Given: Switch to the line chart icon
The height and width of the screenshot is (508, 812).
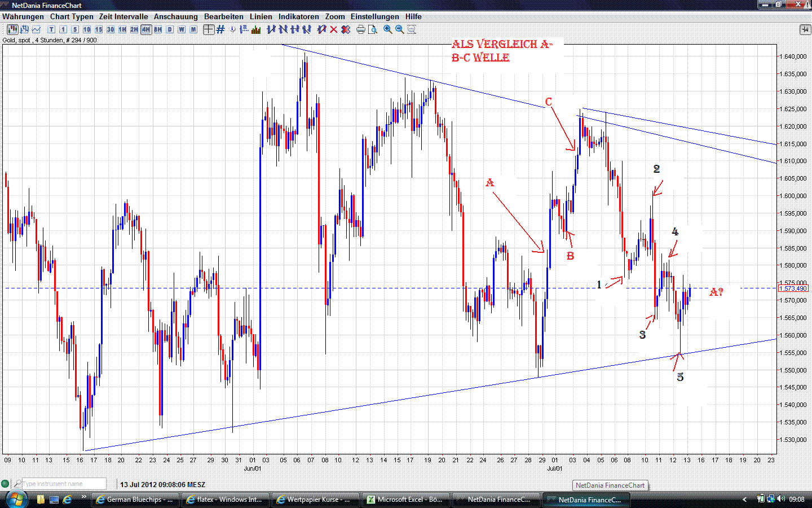Looking at the screenshot, I should click(x=38, y=29).
